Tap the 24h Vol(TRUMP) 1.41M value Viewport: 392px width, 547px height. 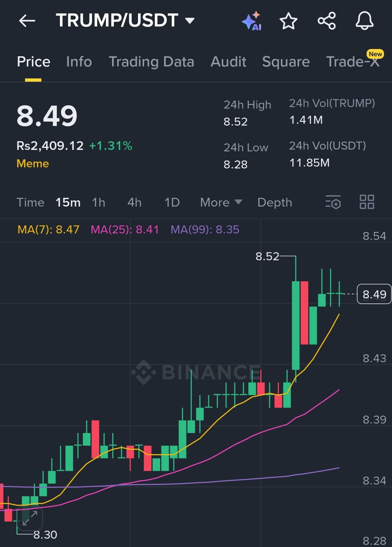click(x=306, y=120)
